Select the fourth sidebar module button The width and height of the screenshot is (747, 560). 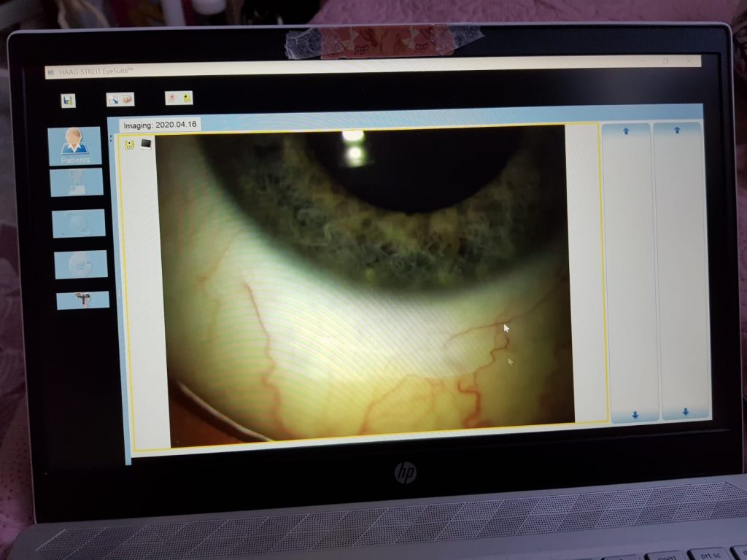coord(81,264)
